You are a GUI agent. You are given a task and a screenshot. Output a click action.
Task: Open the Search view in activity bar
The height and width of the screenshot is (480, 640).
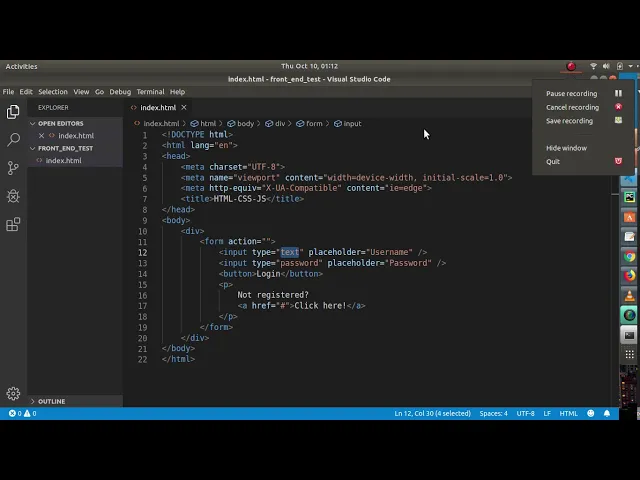(13, 140)
